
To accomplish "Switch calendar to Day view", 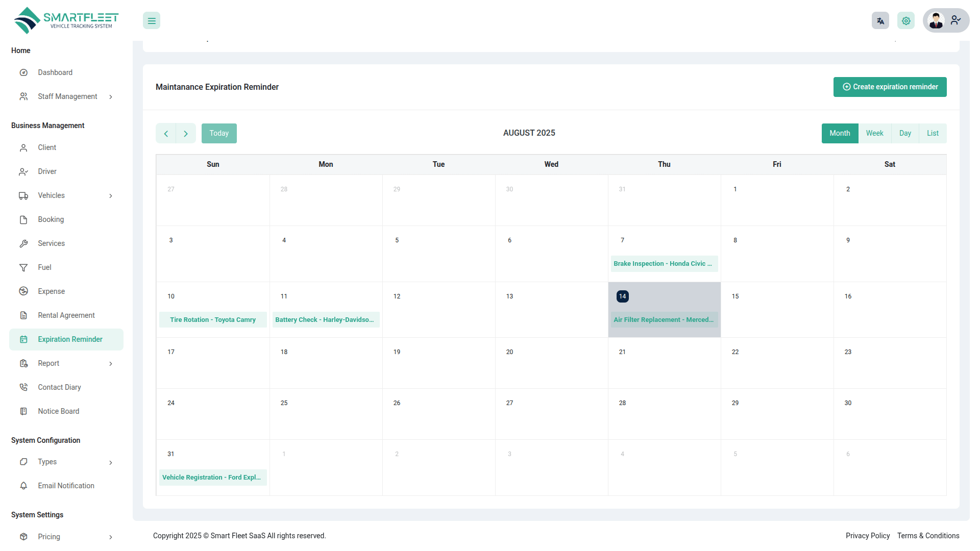I will [x=905, y=134].
